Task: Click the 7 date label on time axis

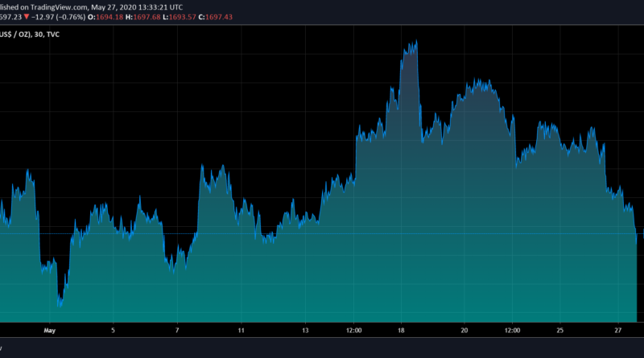Action: (x=177, y=330)
